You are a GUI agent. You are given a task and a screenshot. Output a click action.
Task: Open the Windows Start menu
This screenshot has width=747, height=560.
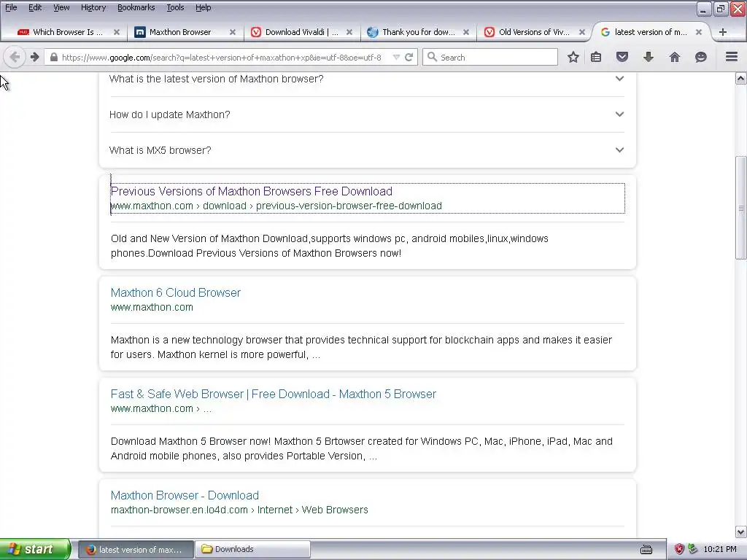[x=35, y=550]
